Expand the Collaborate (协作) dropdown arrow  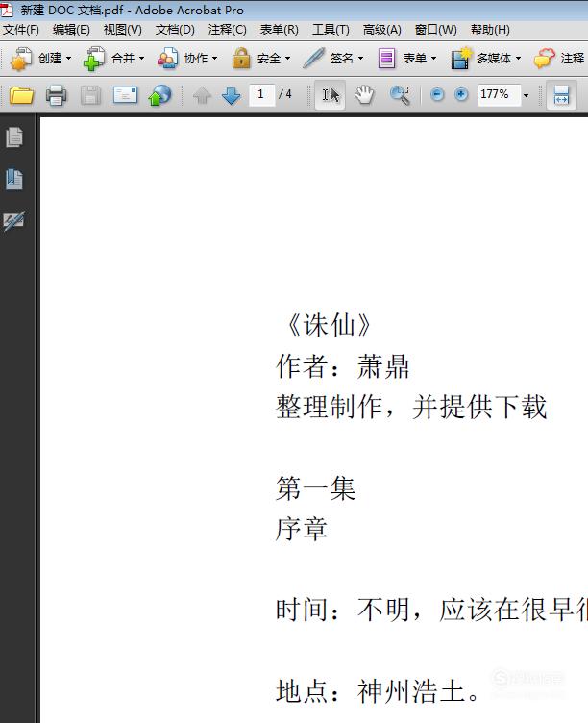pos(214,59)
